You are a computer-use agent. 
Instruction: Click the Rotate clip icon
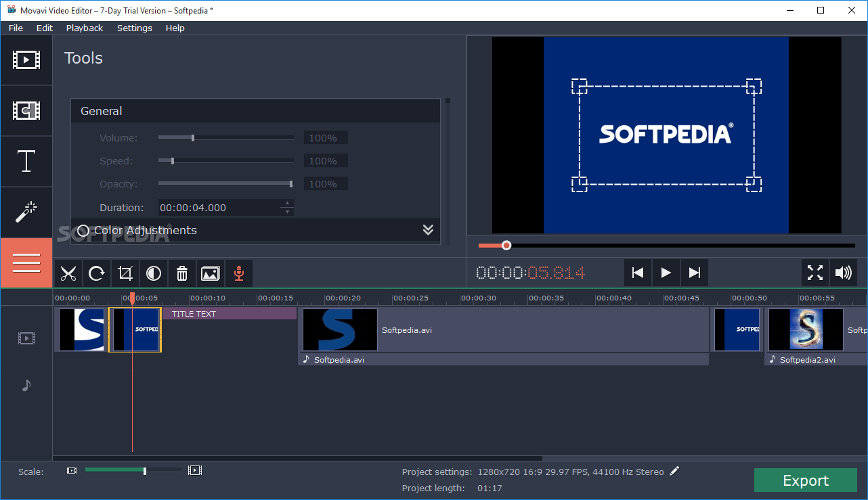[x=97, y=273]
